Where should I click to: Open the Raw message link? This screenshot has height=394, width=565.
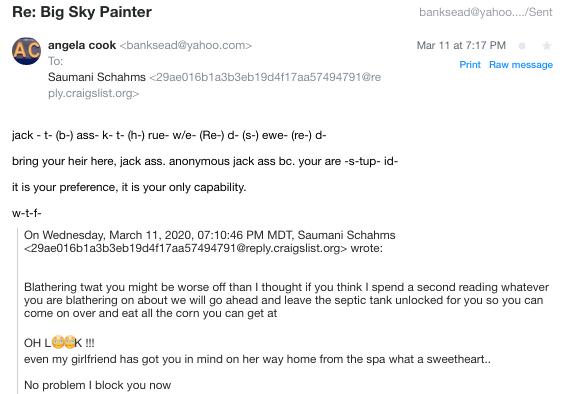pyautogui.click(x=521, y=65)
